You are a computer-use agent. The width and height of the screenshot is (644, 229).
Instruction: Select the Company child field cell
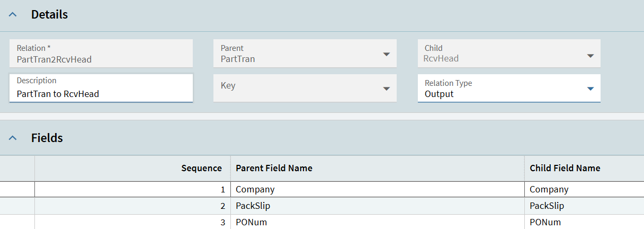click(x=583, y=189)
